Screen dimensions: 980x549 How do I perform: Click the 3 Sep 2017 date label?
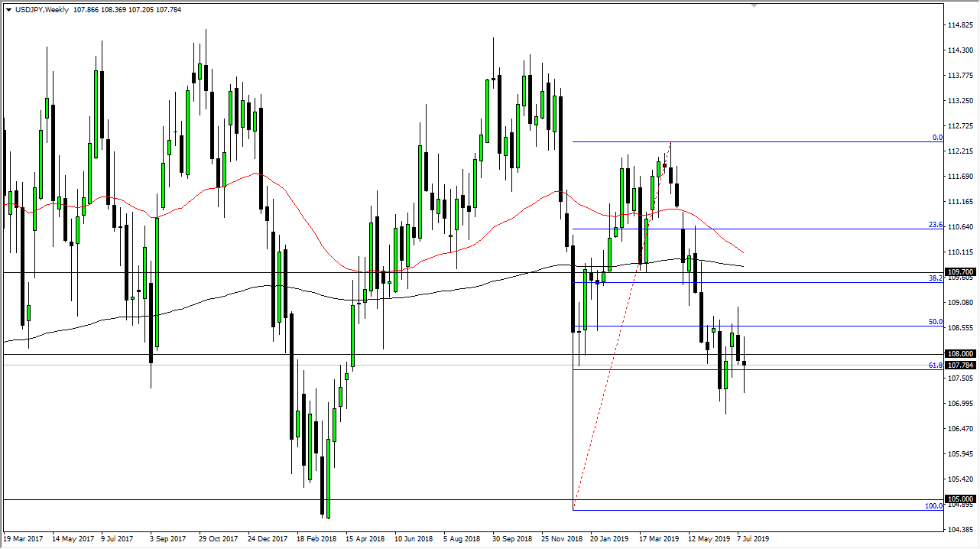point(169,538)
